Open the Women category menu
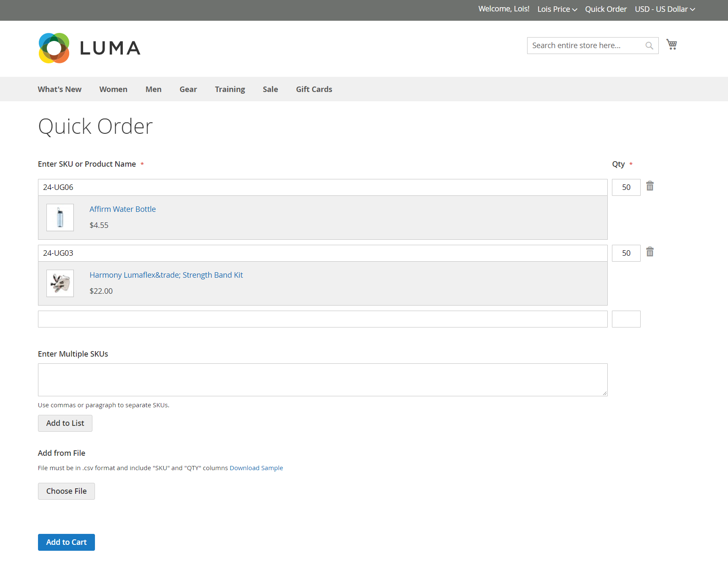728x563 pixels. coord(113,89)
